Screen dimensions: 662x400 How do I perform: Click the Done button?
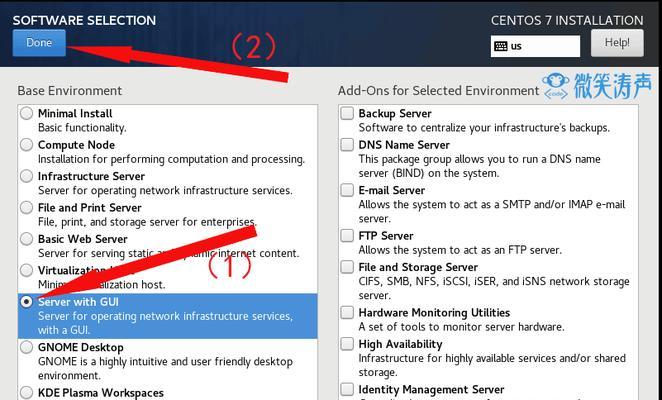[x=39, y=43]
